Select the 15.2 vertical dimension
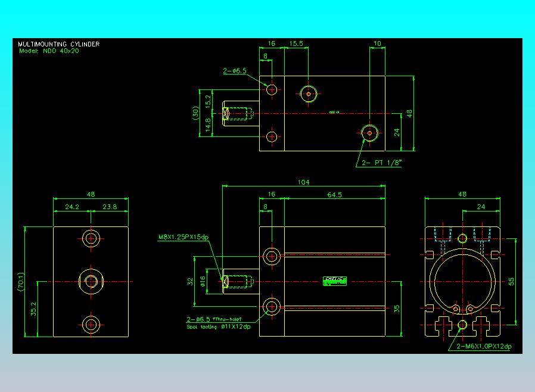The width and height of the screenshot is (535, 392). pos(208,101)
